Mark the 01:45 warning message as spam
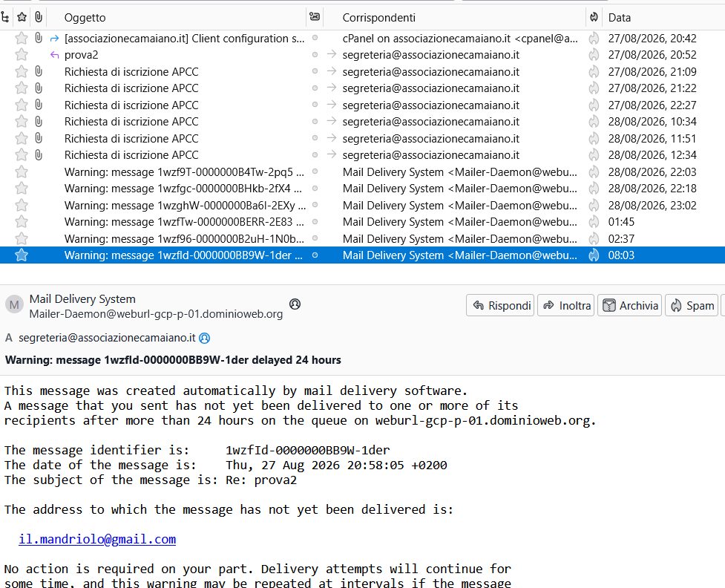Screen dimensions: 725x588 tap(594, 222)
